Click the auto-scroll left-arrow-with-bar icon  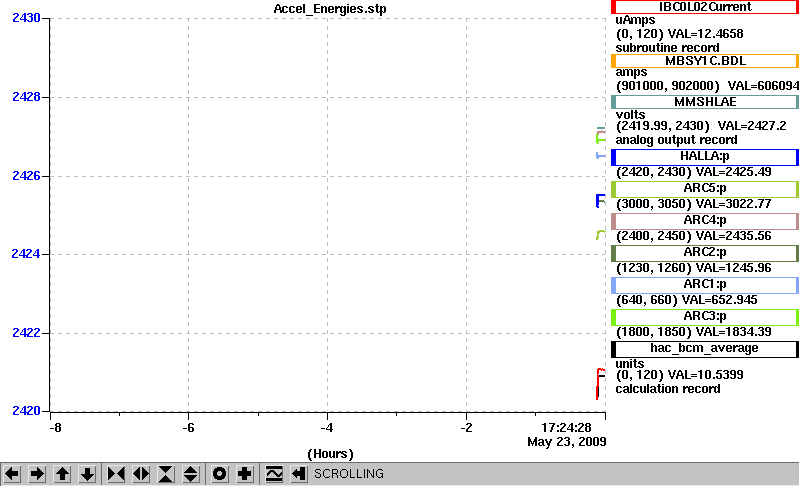point(299,474)
